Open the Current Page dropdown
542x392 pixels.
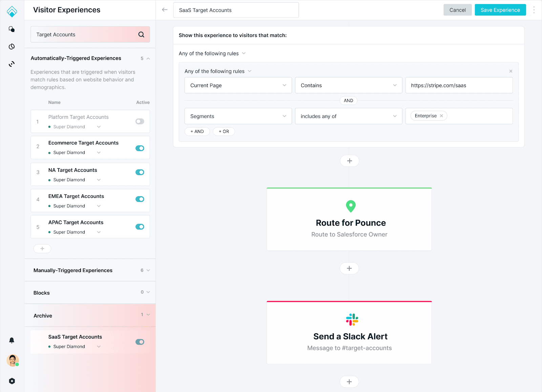pyautogui.click(x=238, y=85)
